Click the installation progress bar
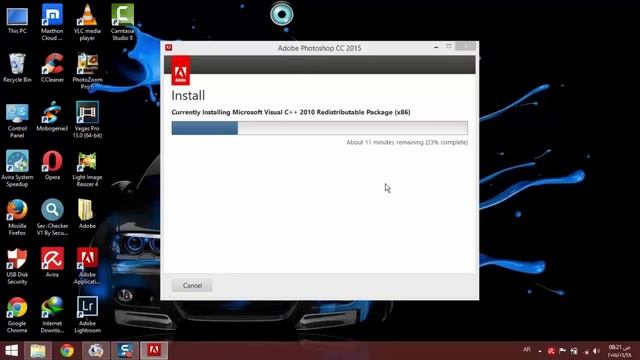 pos(320,128)
